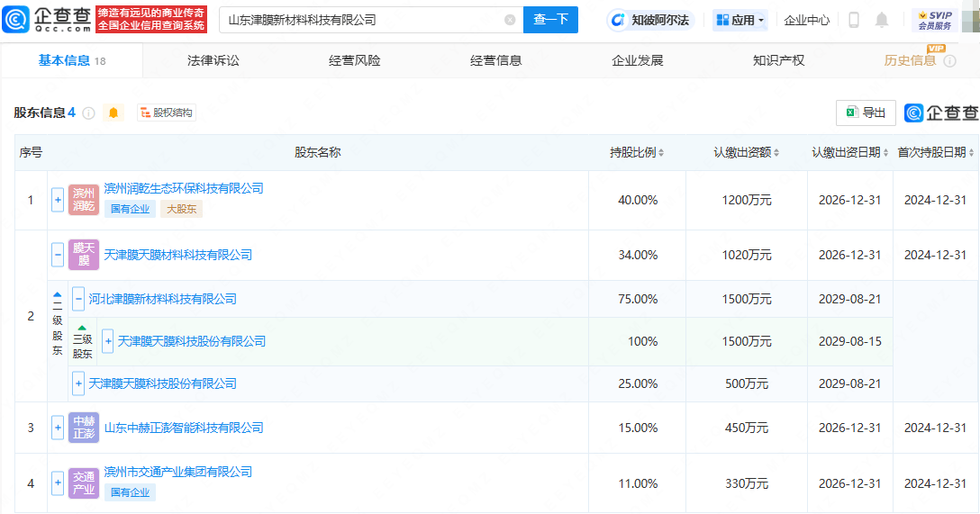This screenshot has width=980, height=514.
Task: Open the notification bell in header
Action: pyautogui.click(x=881, y=20)
